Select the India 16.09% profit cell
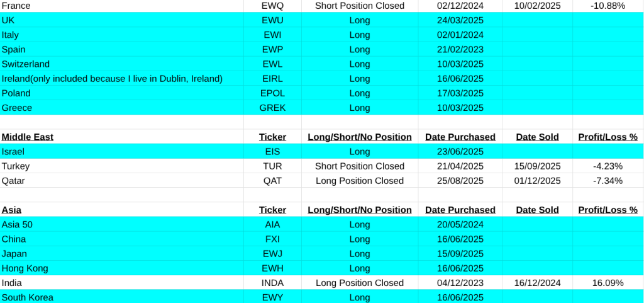Screen dimensions: 644x303 tap(607, 283)
